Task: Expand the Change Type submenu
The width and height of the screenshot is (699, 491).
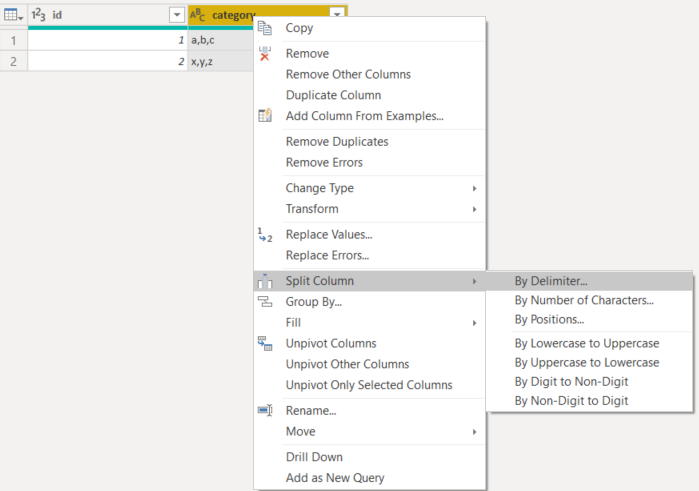Action: (x=474, y=189)
